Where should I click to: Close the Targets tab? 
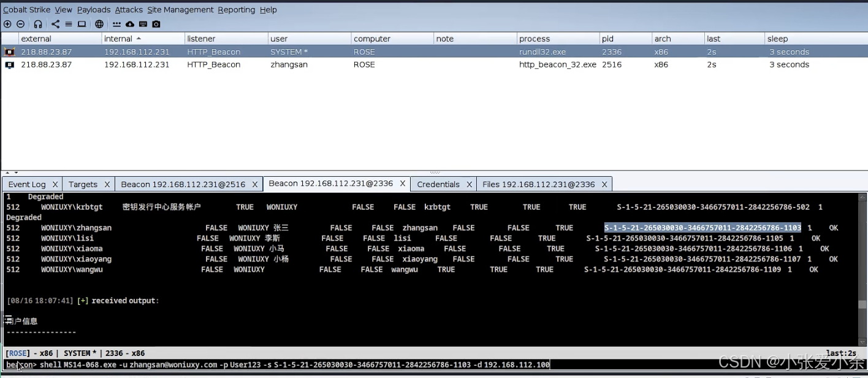107,184
